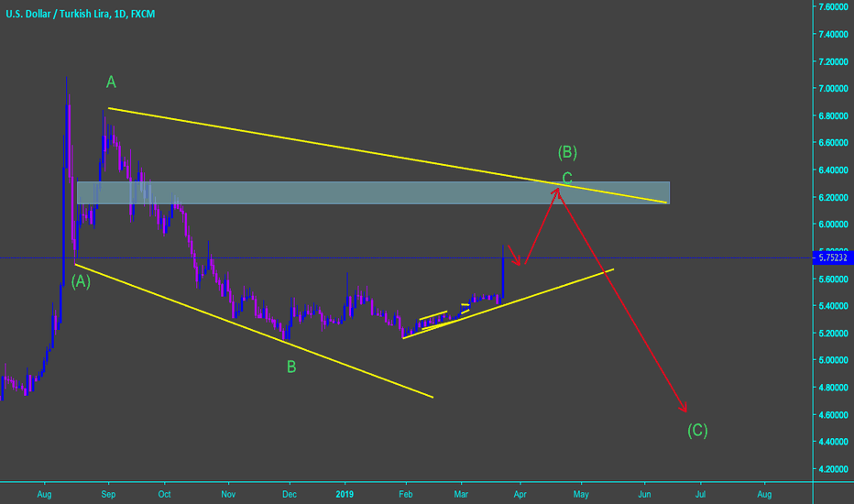
Task: Click the 7.00000 price axis label
Action: [833, 88]
